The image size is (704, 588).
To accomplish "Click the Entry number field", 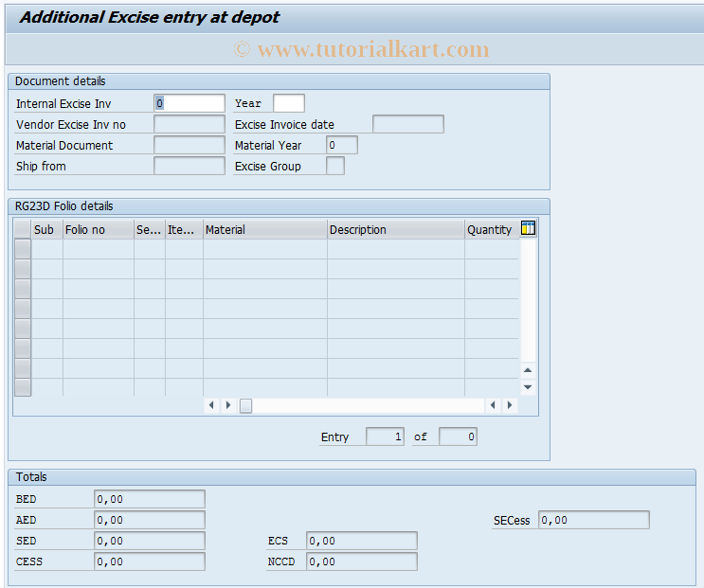I will [386, 437].
